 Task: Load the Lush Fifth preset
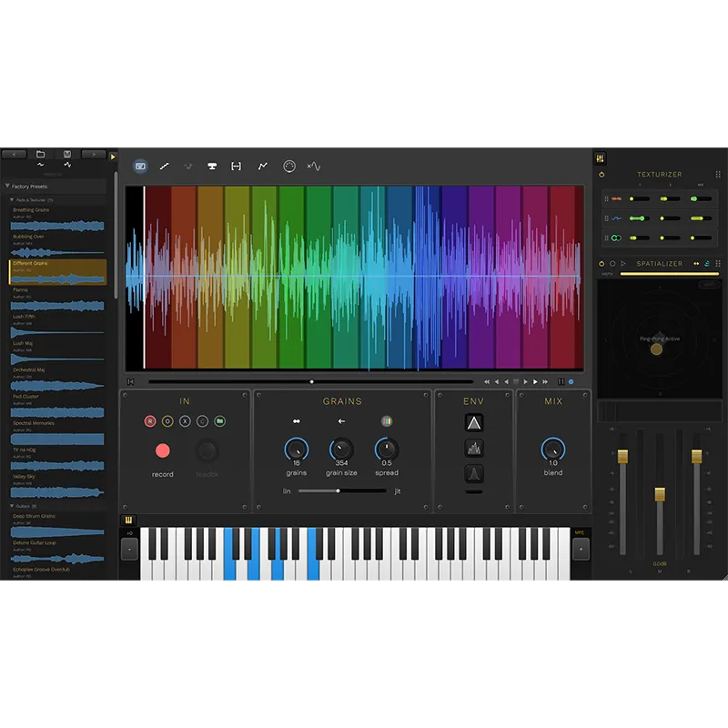(57, 326)
